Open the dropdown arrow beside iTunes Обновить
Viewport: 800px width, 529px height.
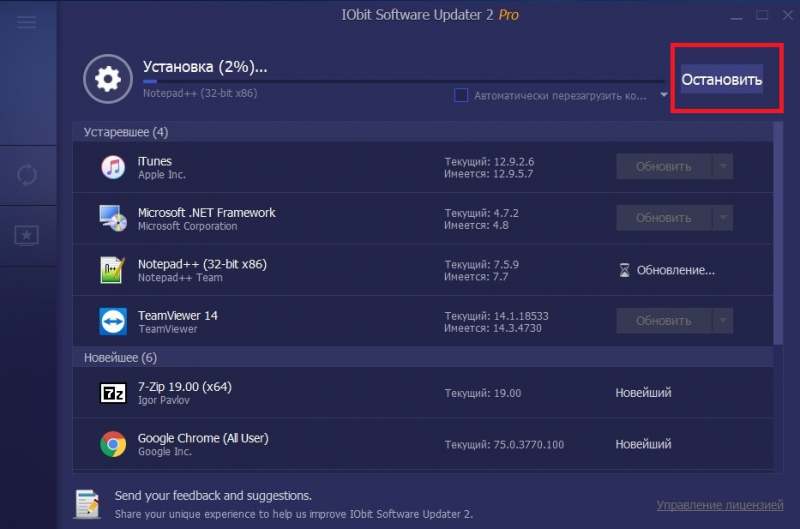coord(723,166)
